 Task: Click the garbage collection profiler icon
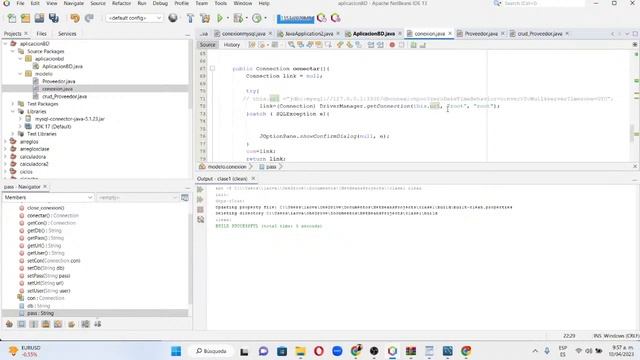click(x=322, y=18)
